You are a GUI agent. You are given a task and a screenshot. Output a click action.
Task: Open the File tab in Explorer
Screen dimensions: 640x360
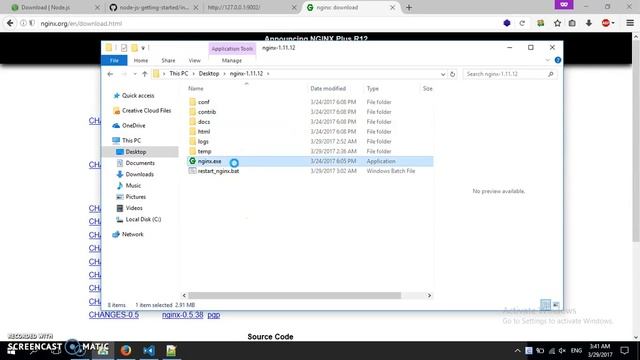(114, 60)
